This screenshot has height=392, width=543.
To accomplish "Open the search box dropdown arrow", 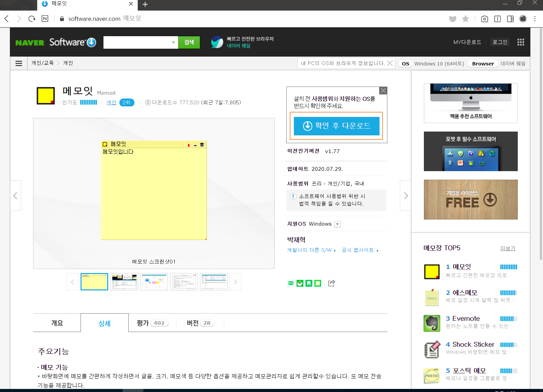I will pos(173,42).
